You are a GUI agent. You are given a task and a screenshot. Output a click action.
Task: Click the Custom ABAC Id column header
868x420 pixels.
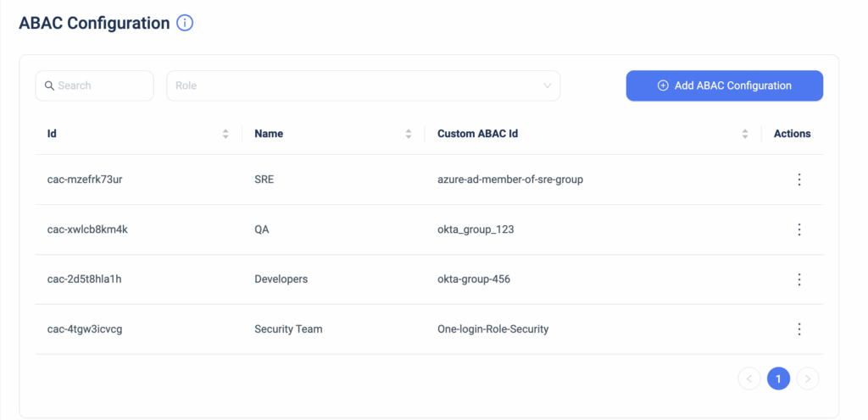click(x=478, y=134)
